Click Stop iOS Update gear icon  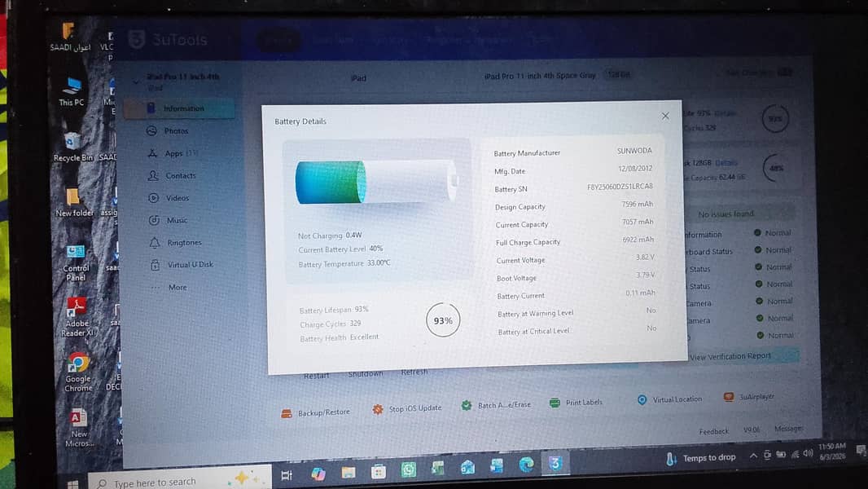[378, 409]
